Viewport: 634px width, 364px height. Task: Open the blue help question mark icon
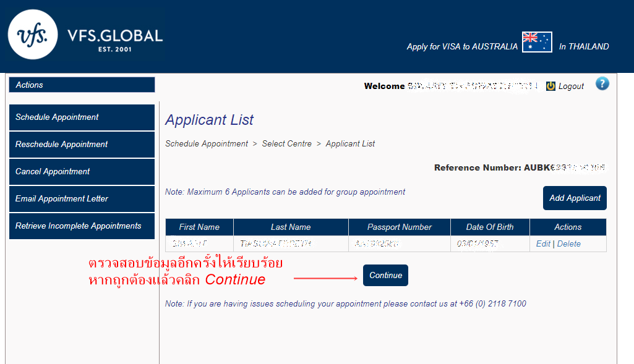602,84
